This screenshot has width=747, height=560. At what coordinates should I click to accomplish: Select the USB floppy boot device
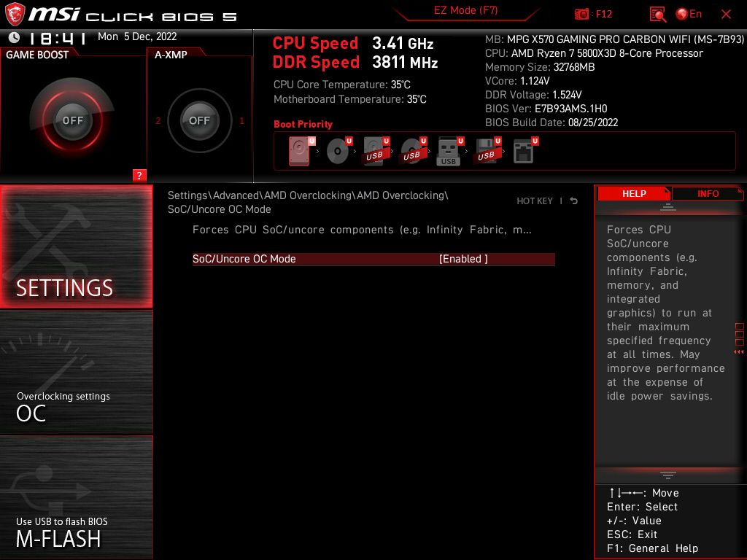tap(487, 152)
